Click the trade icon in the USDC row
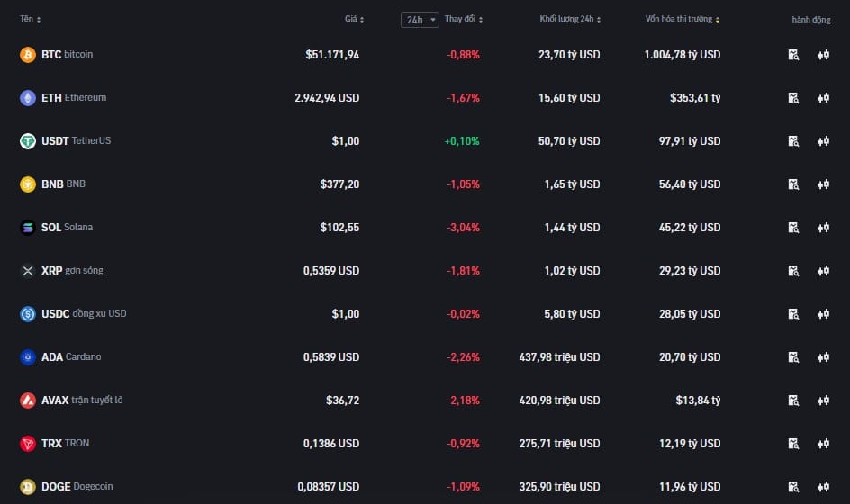Viewport: 850px width, 504px height. click(823, 314)
